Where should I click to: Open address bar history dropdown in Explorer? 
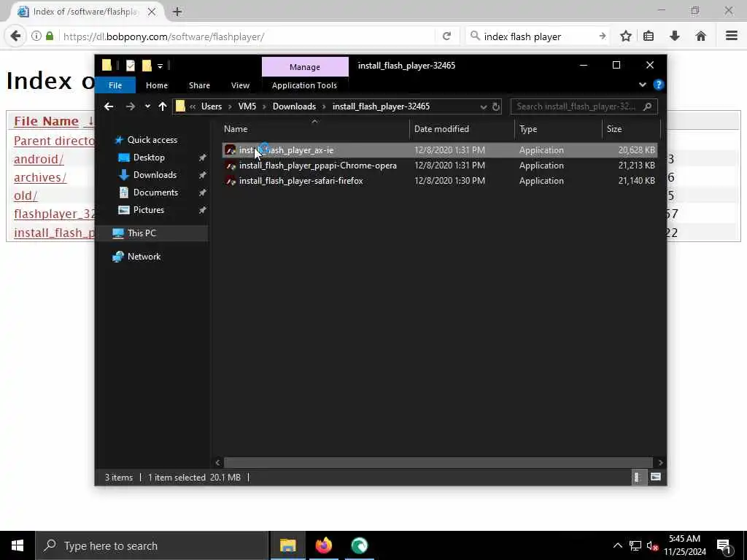(484, 106)
